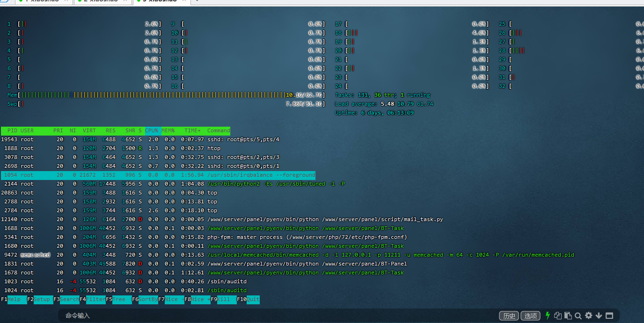Click the down-arrow icon in command bar
The image size is (644, 323).
coord(599,316)
